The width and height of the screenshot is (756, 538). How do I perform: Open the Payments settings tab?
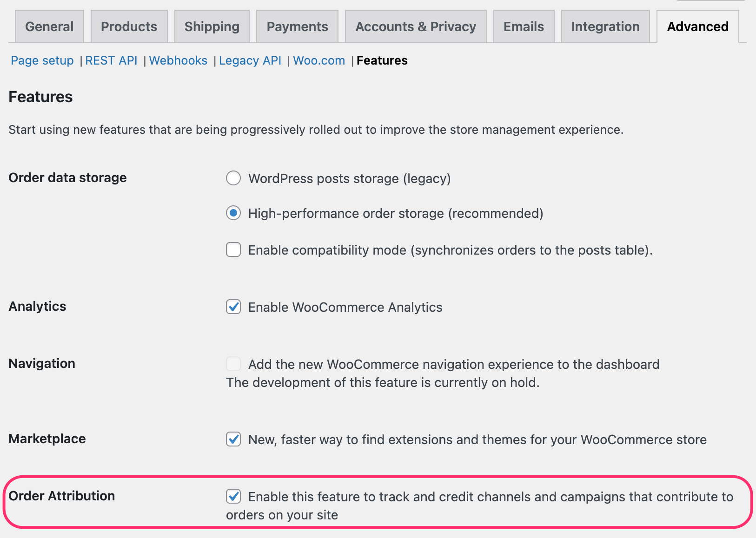pos(297,26)
